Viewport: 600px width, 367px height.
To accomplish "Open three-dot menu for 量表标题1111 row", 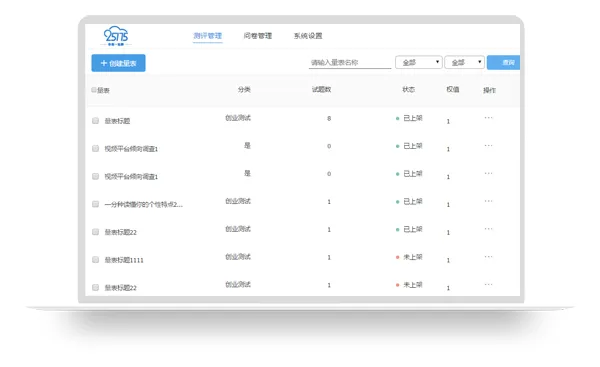I will click(x=488, y=257).
